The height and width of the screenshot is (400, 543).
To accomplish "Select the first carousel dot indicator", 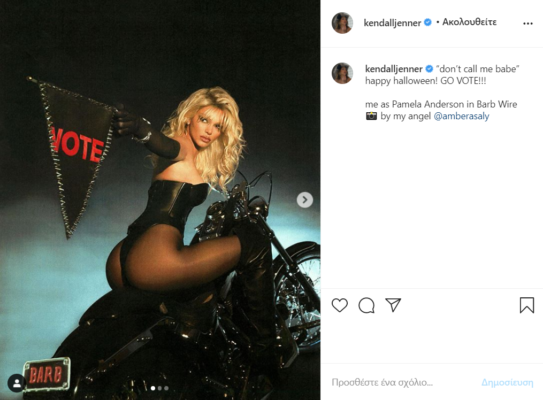I will click(153, 388).
